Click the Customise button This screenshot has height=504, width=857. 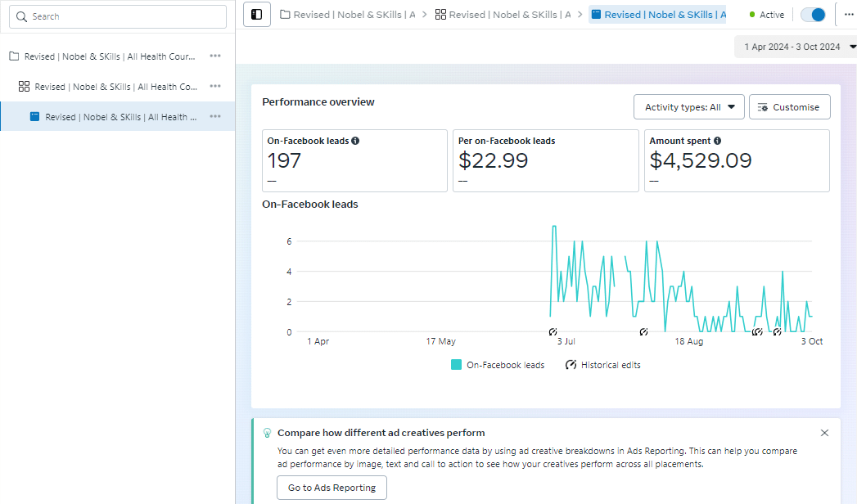click(x=789, y=107)
